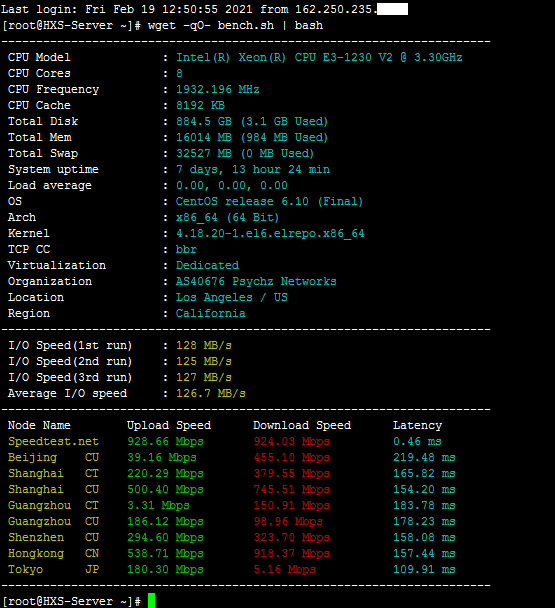Click Guangzhou CU download '98.96 Mbps'
Viewport: 555px width, 608px height.
[x=288, y=521]
